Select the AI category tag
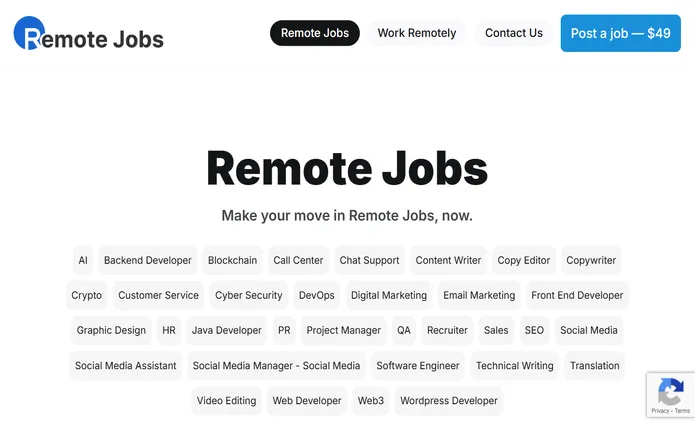 83,260
